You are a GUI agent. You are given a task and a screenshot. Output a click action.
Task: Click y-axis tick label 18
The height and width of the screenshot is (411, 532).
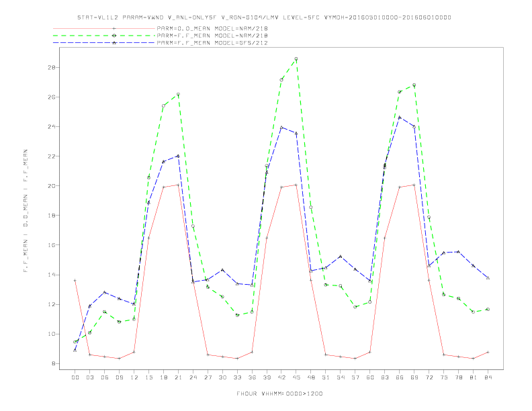click(x=52, y=216)
